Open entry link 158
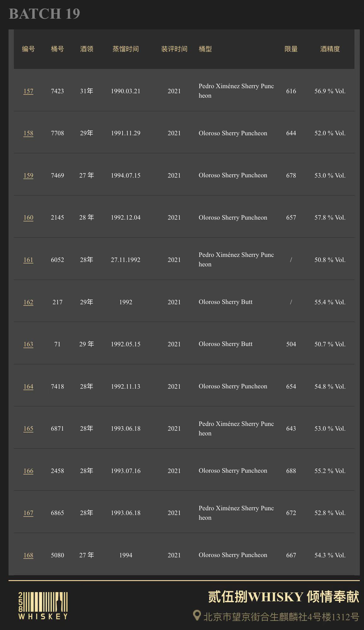 pyautogui.click(x=28, y=133)
